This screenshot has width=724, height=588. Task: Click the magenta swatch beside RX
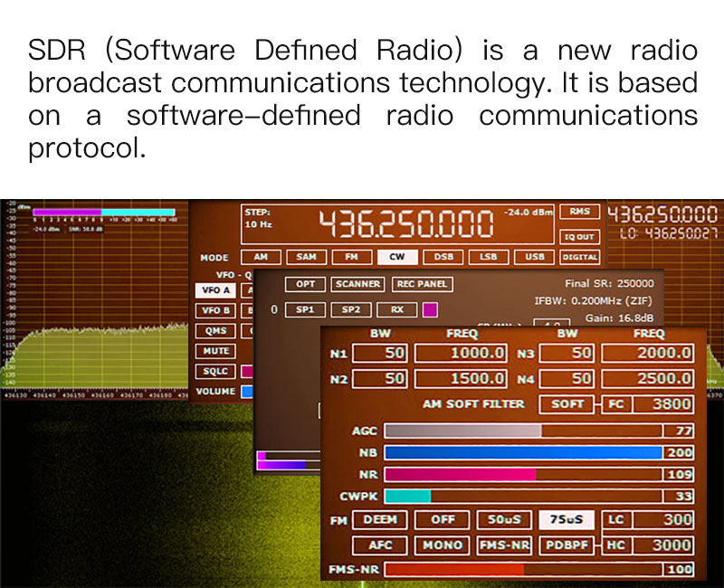pos(430,310)
